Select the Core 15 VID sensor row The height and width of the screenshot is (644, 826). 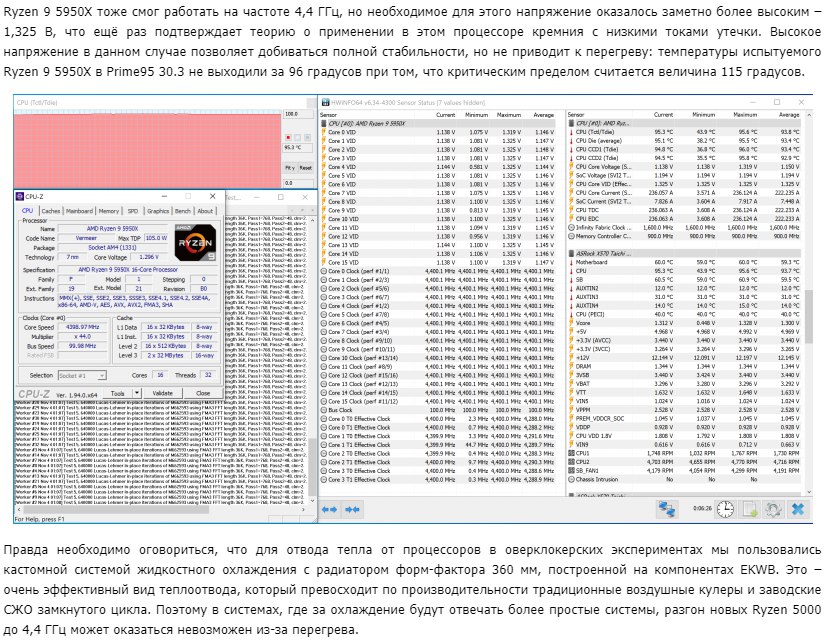(438, 262)
